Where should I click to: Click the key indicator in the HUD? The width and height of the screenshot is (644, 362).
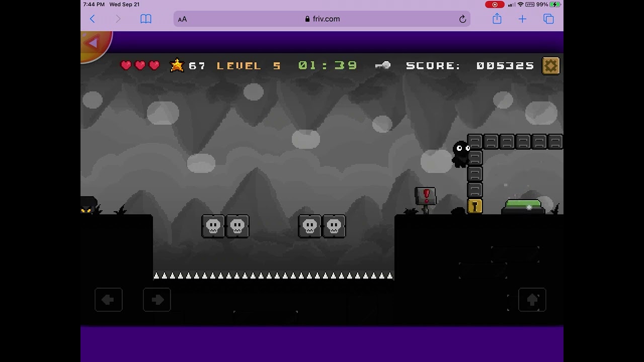coord(383,65)
